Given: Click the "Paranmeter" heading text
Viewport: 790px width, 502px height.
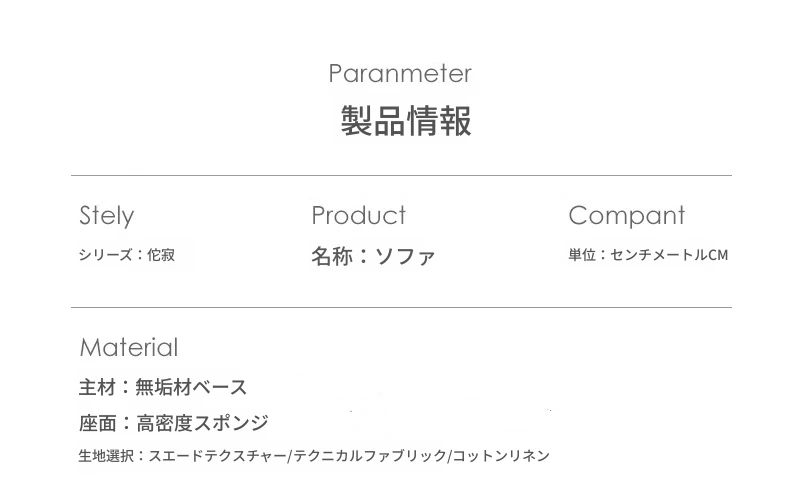Looking at the screenshot, I should (399, 74).
